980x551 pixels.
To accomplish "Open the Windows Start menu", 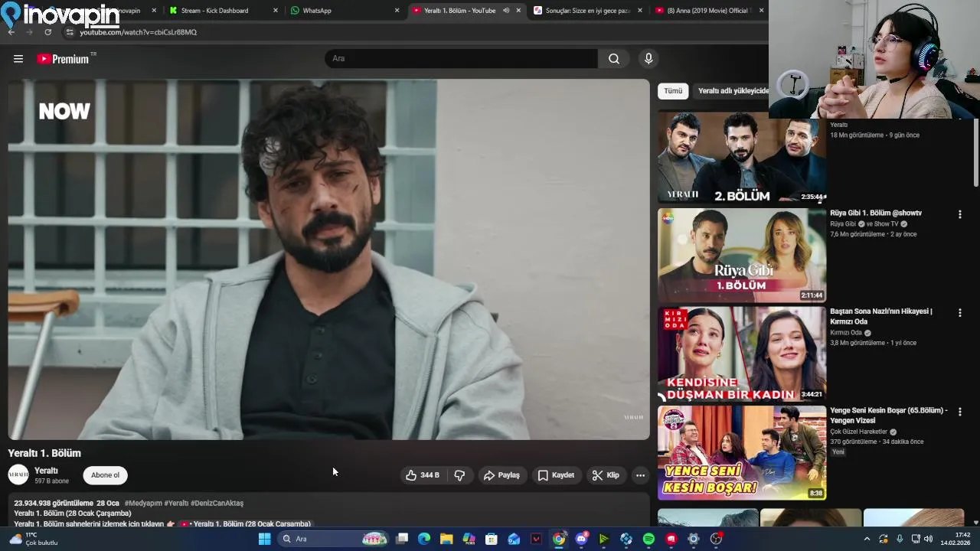I will click(x=264, y=539).
